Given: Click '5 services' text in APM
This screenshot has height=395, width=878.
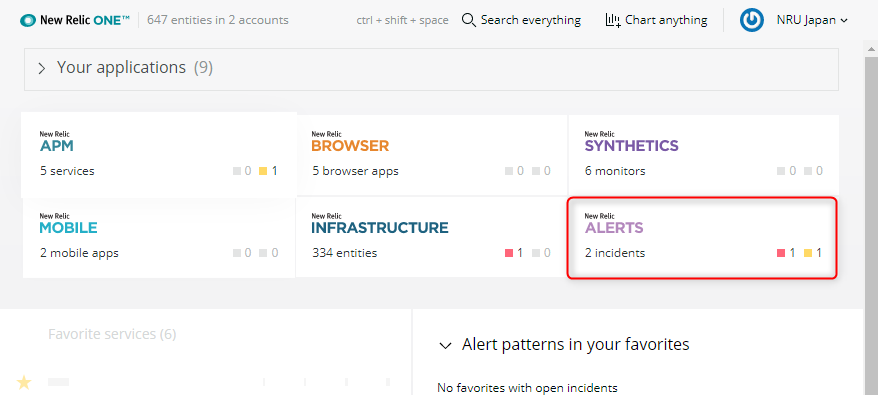Looking at the screenshot, I should (67, 171).
